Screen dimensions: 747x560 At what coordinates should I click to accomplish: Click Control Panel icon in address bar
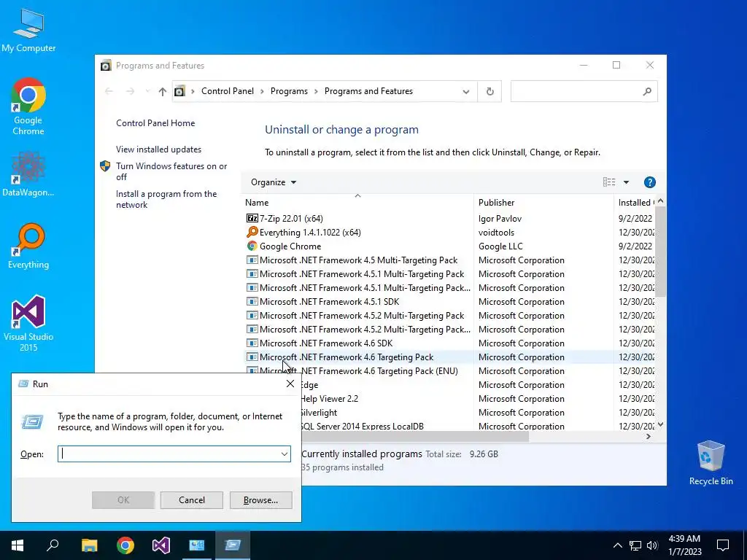[x=179, y=91]
